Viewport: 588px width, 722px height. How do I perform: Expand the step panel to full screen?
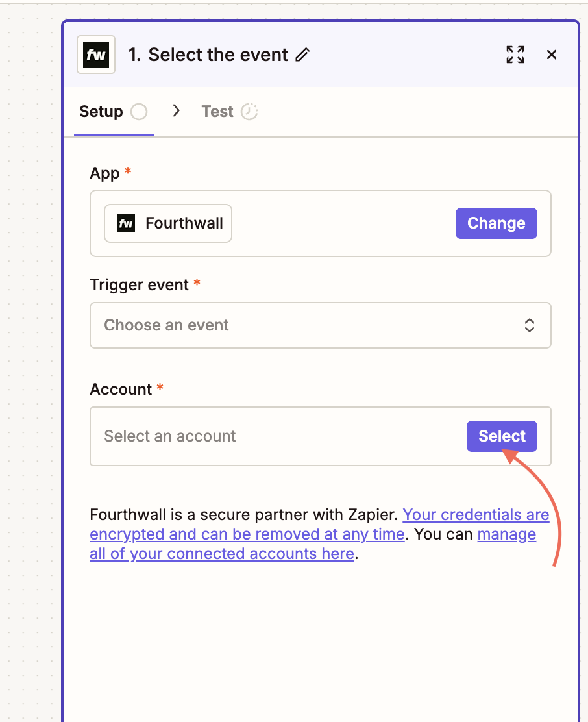click(515, 55)
